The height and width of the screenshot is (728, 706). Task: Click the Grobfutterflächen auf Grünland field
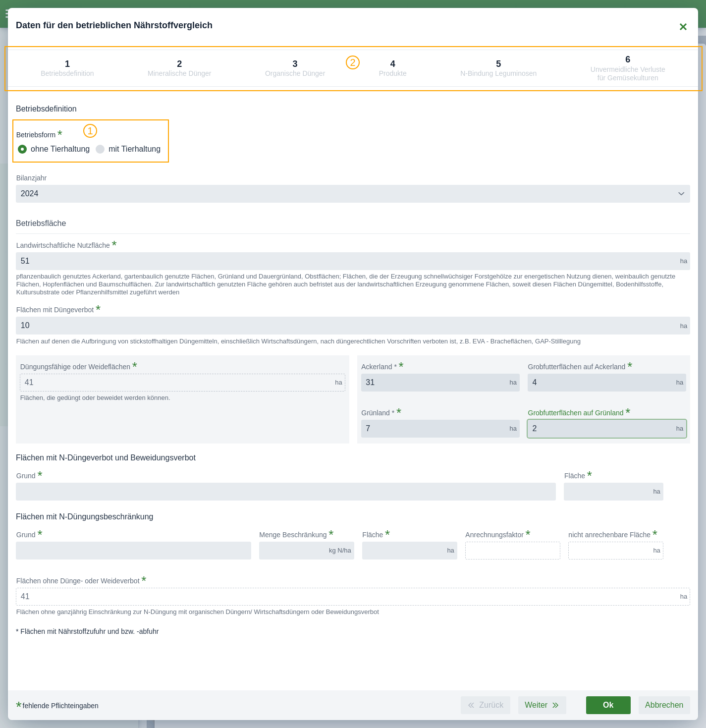pyautogui.click(x=607, y=429)
